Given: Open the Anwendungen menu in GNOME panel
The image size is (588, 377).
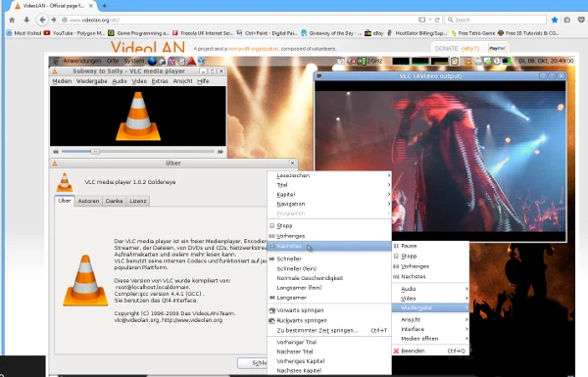Looking at the screenshot, I should (x=81, y=61).
